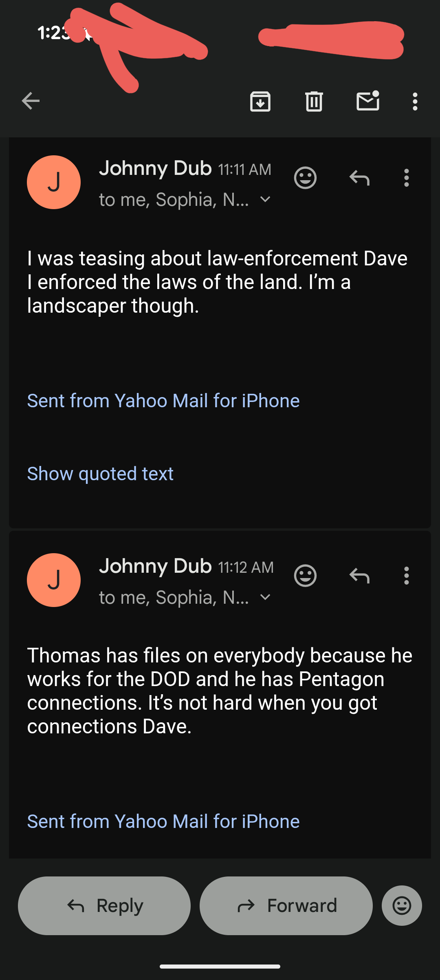Expand recipient details of 11:11 AM message
This screenshot has height=980, width=440.
tap(265, 199)
